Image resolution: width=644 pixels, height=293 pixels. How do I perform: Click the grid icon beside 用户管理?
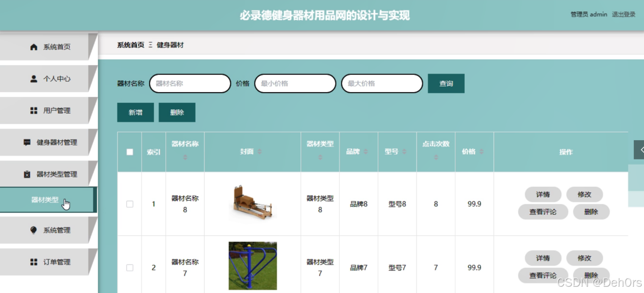click(x=34, y=110)
